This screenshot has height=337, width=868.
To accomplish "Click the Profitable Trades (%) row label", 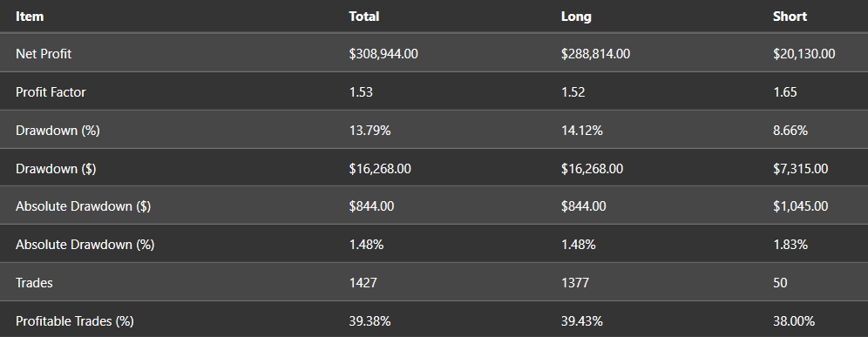I will 74,321.
